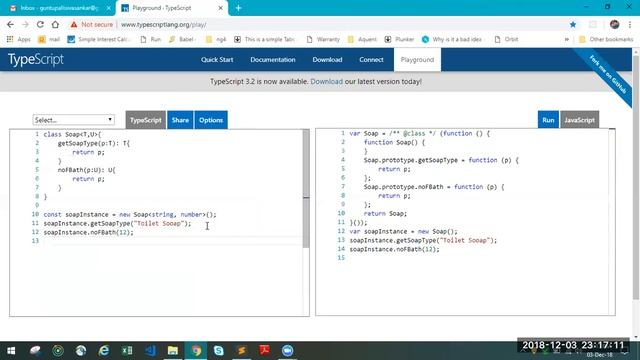Click the page vertical scrollbar
Viewport: 640px width, 360px height.
(x=636, y=178)
